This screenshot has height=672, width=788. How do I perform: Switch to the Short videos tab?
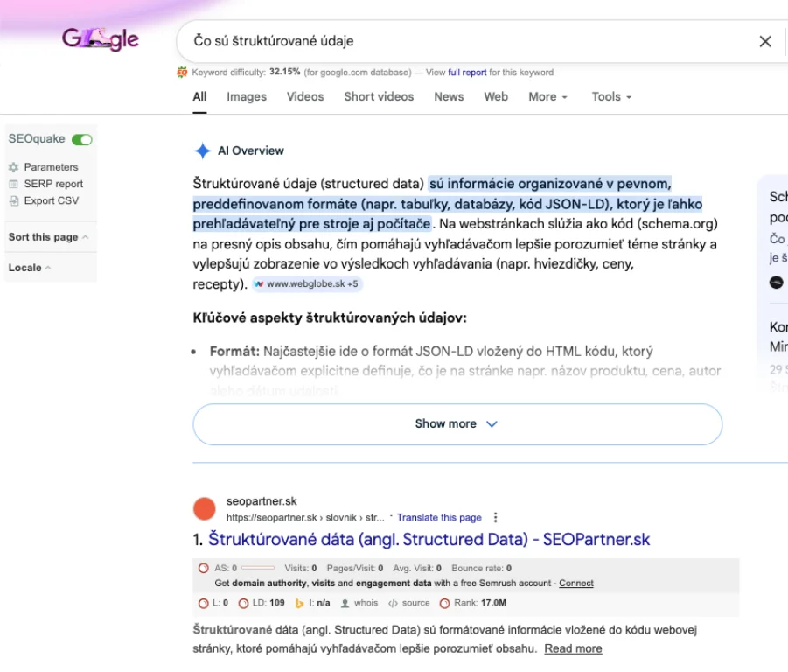pyautogui.click(x=379, y=96)
